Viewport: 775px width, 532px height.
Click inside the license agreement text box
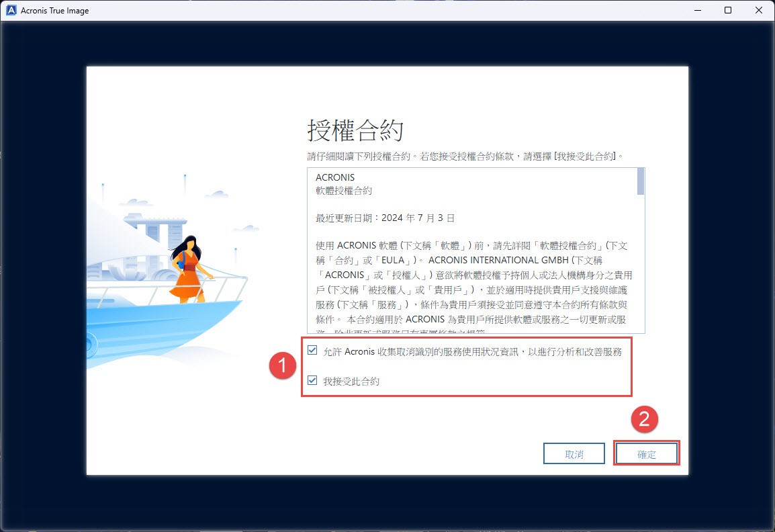click(x=476, y=251)
